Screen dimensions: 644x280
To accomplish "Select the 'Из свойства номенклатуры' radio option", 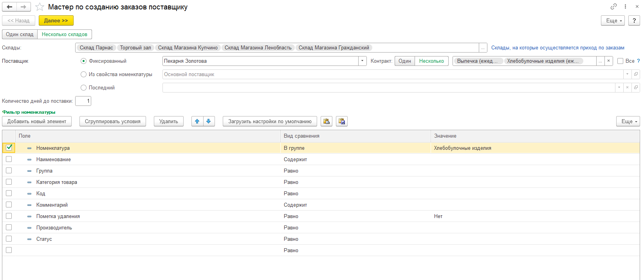I will coord(83,75).
